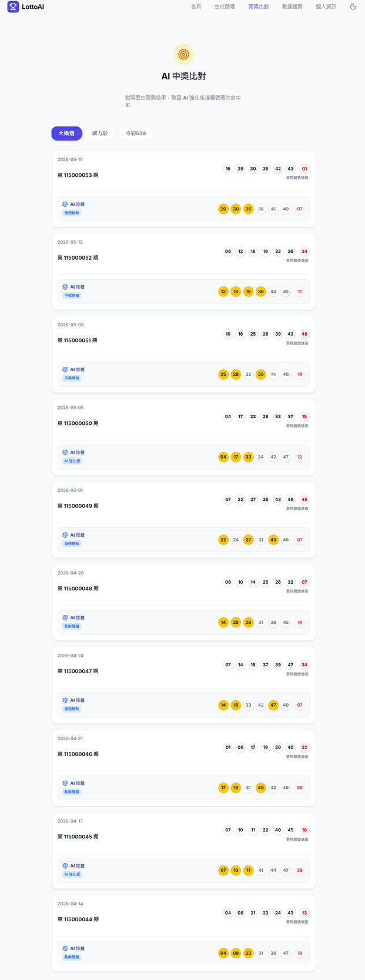This screenshot has width=365, height=980.
Task: Click the LottoAI trophy logo icon
Action: 13,6
